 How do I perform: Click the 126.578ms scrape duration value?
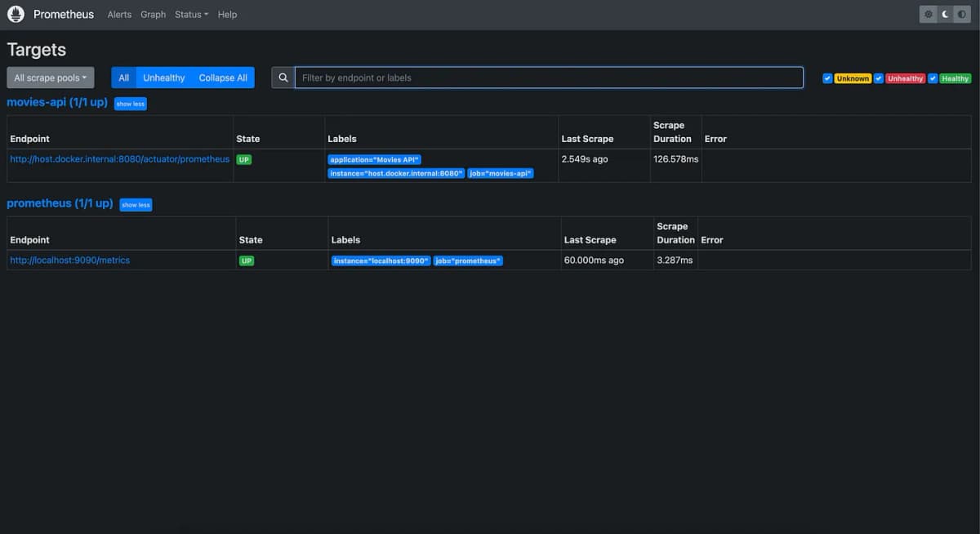point(676,159)
